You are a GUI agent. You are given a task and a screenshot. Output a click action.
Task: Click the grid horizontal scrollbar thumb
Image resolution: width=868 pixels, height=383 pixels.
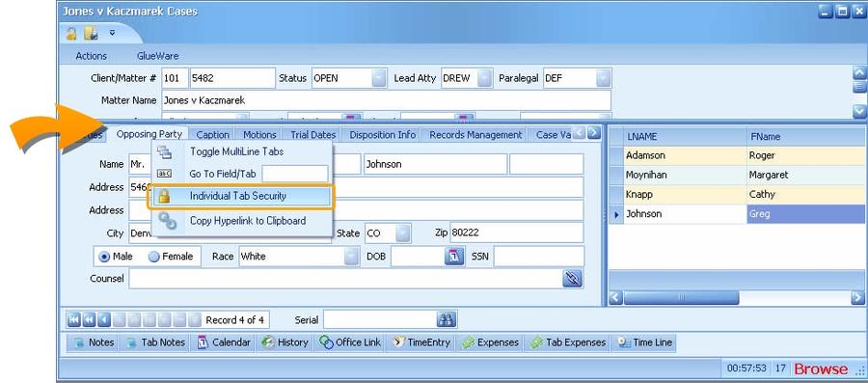(x=681, y=298)
